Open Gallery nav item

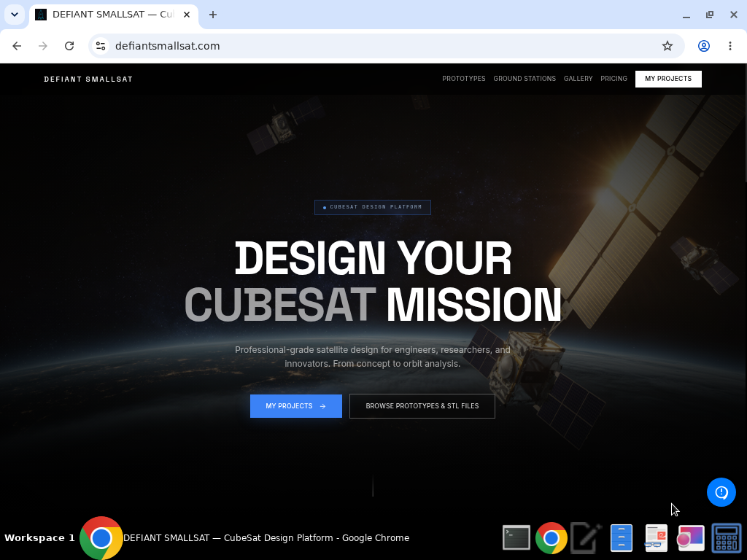click(x=578, y=79)
